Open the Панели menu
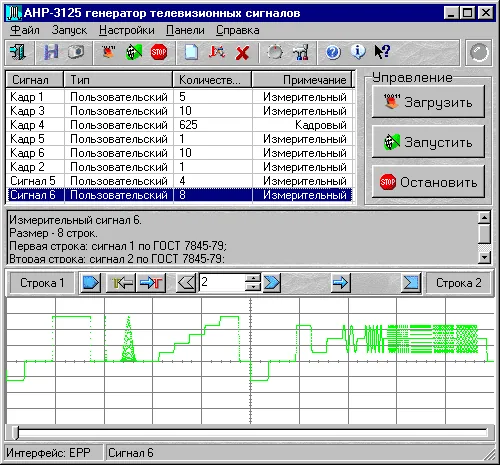Image resolution: width=500 pixels, height=465 pixels. [x=185, y=30]
